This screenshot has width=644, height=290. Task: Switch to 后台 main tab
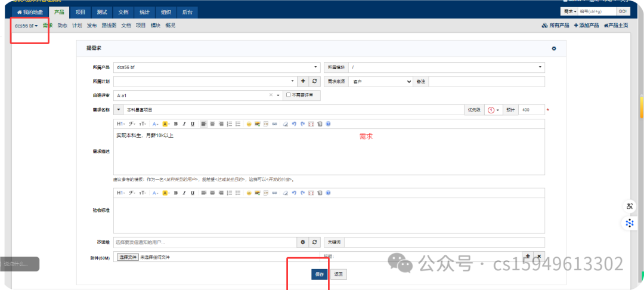(187, 13)
